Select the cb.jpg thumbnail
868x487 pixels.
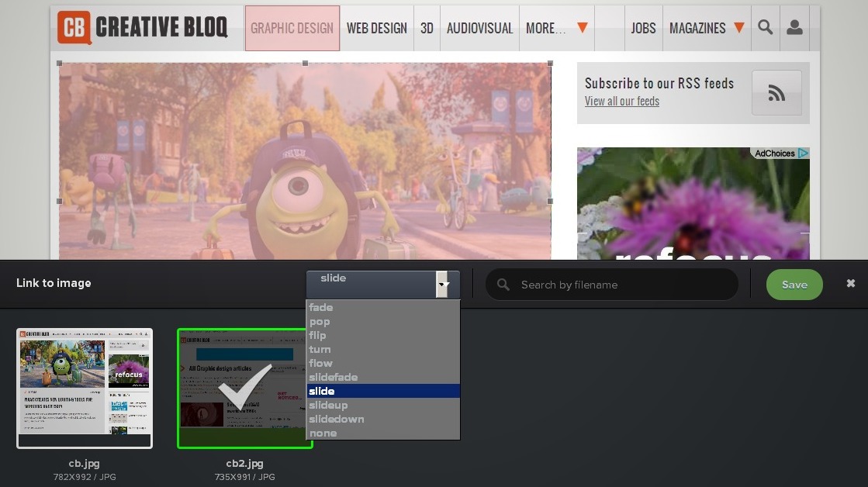tap(85, 388)
